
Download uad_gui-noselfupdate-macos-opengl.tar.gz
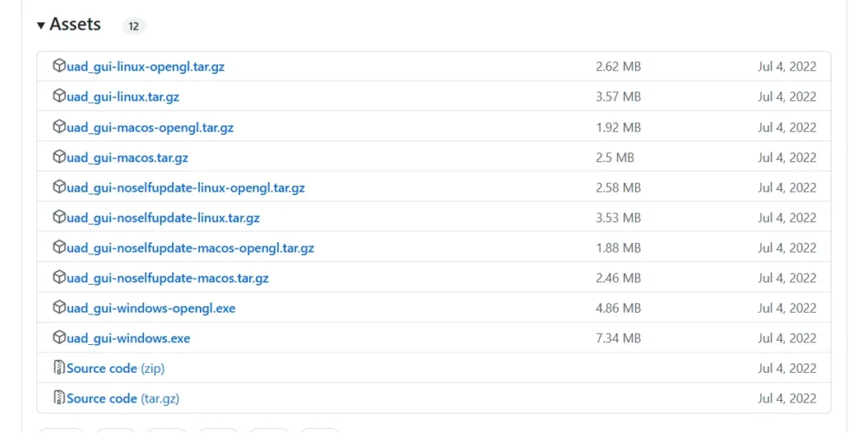[x=191, y=247]
